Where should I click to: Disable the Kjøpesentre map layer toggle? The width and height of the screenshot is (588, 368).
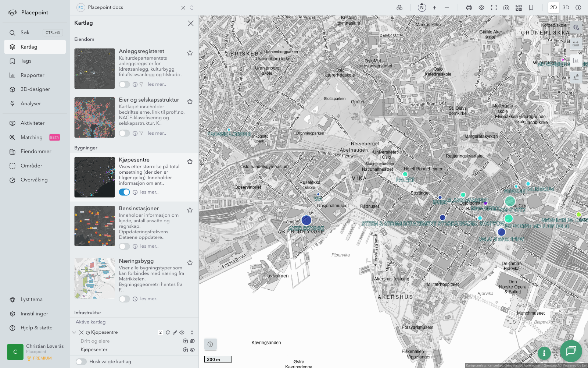click(x=124, y=192)
